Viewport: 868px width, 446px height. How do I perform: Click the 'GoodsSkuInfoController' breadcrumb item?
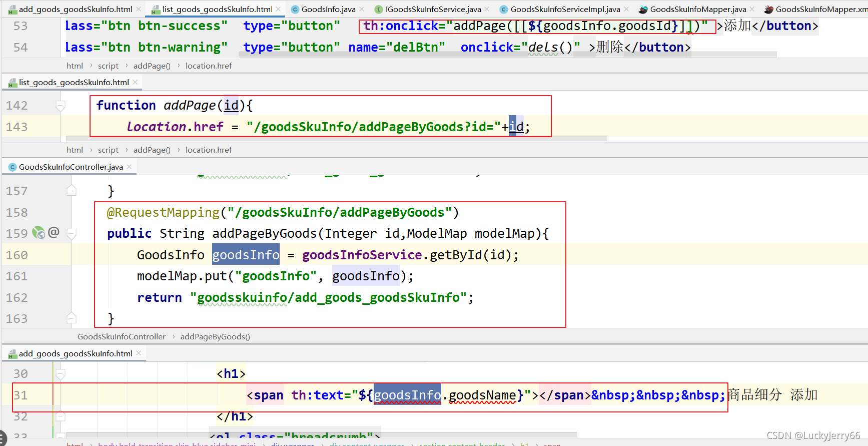(122, 336)
